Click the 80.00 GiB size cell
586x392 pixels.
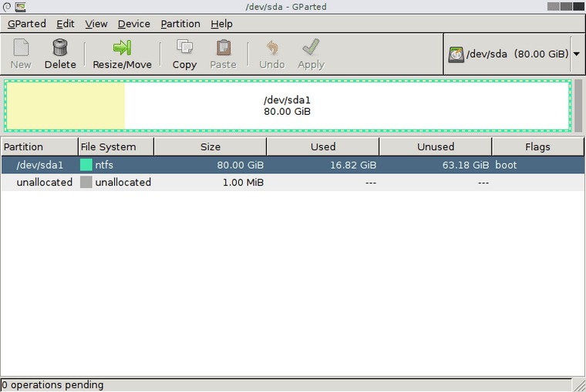pos(241,165)
